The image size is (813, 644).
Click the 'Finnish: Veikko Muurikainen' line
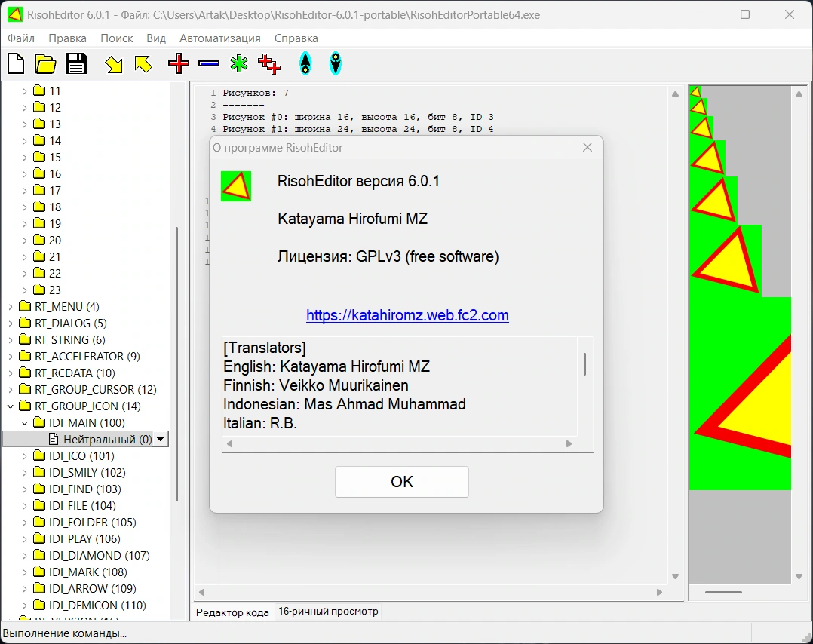316,385
